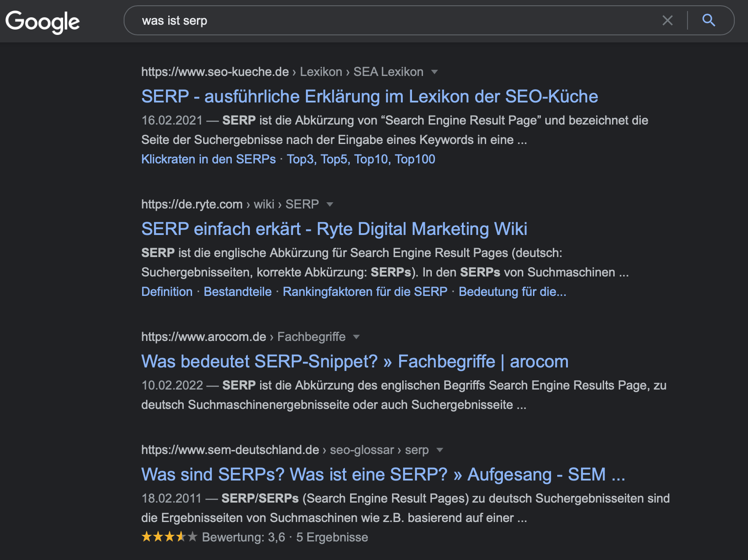This screenshot has height=560, width=748.
Task: Click the Google logo
Action: tap(42, 22)
